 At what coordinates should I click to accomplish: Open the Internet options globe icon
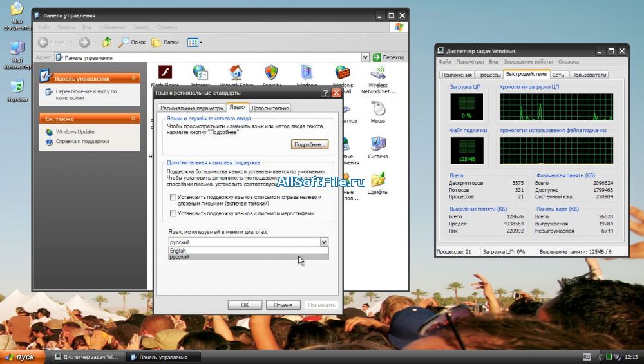coord(200,72)
